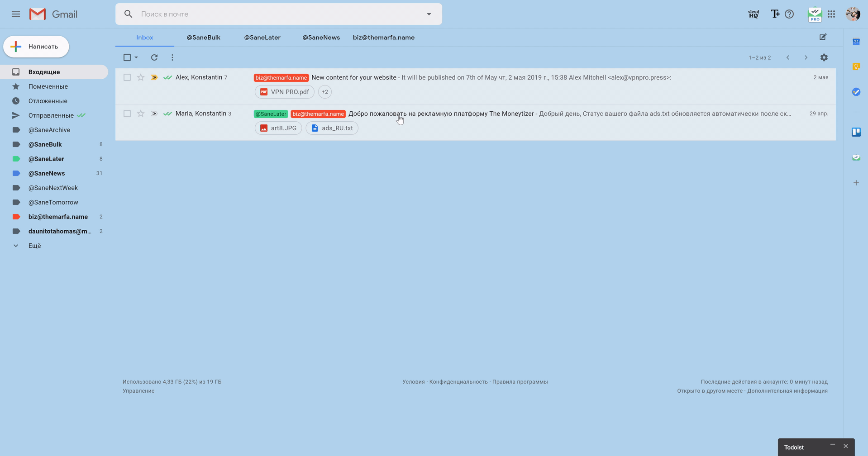Open the ads_RU.txt attachment
Screen dimensions: 868x456
coord(332,128)
